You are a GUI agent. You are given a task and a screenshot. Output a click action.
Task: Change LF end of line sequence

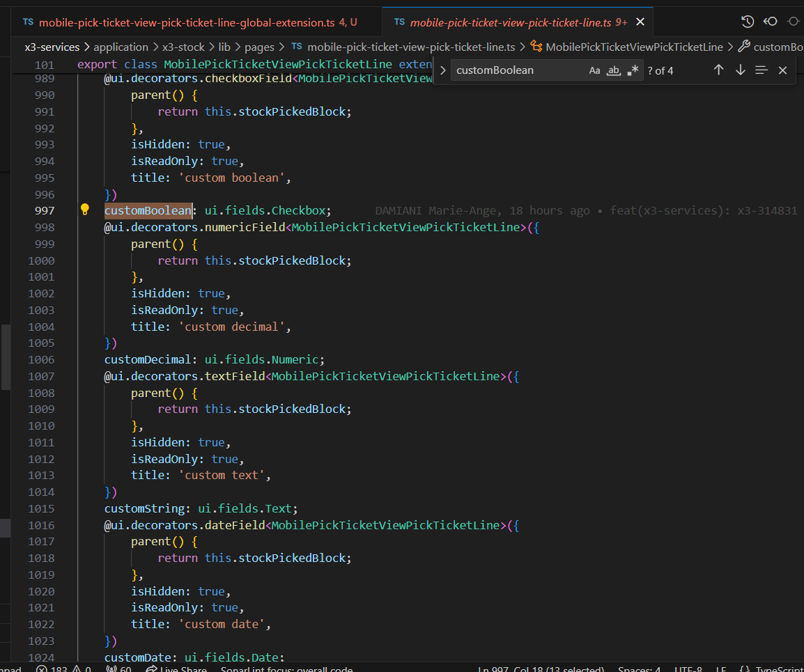pos(721,669)
